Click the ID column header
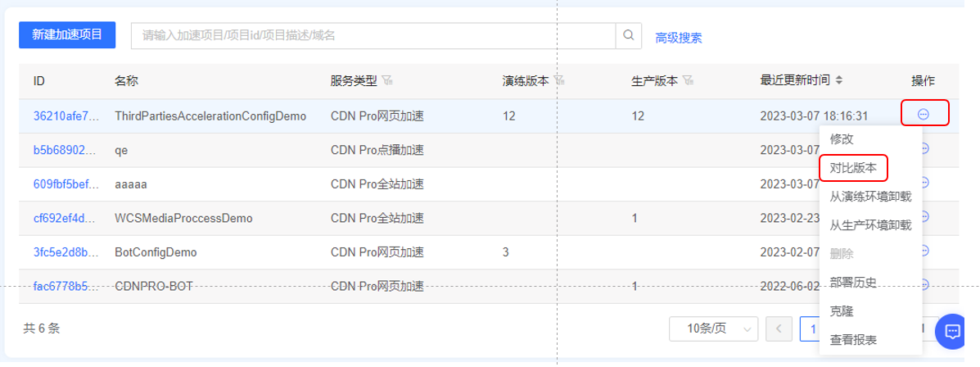 pyautogui.click(x=38, y=80)
